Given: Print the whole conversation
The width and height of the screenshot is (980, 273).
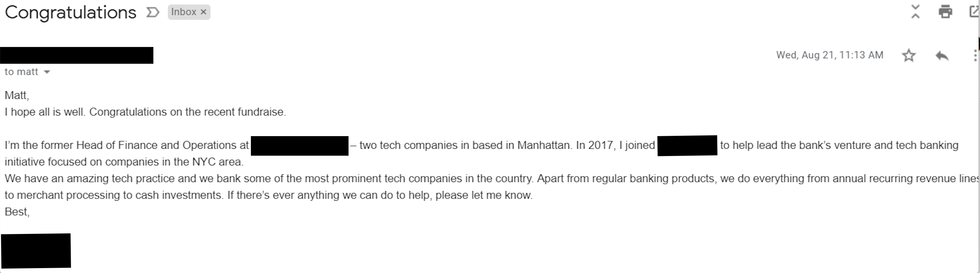Looking at the screenshot, I should [945, 12].
